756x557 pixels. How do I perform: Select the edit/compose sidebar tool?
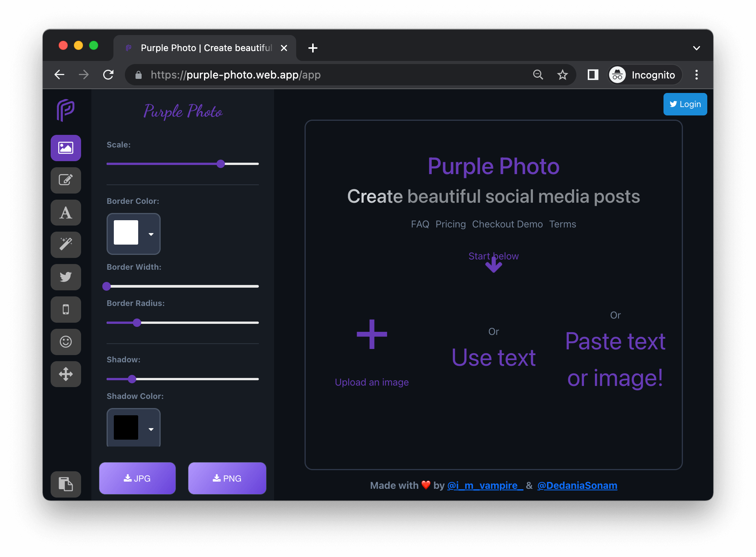pyautogui.click(x=65, y=180)
